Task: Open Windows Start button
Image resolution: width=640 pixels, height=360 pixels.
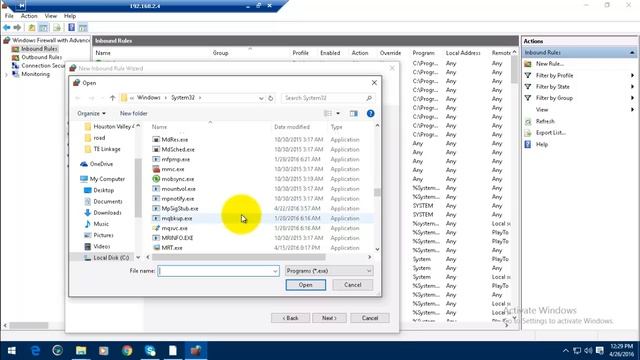Action: [11, 351]
